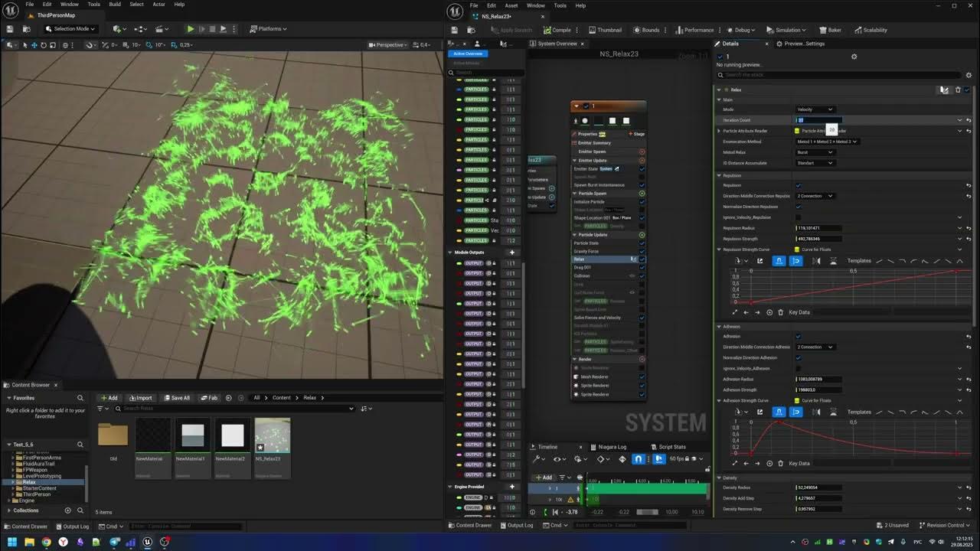Viewport: 980px width, 551px height.
Task: Click the delete trash icon for Relax module
Action: pyautogui.click(x=958, y=90)
